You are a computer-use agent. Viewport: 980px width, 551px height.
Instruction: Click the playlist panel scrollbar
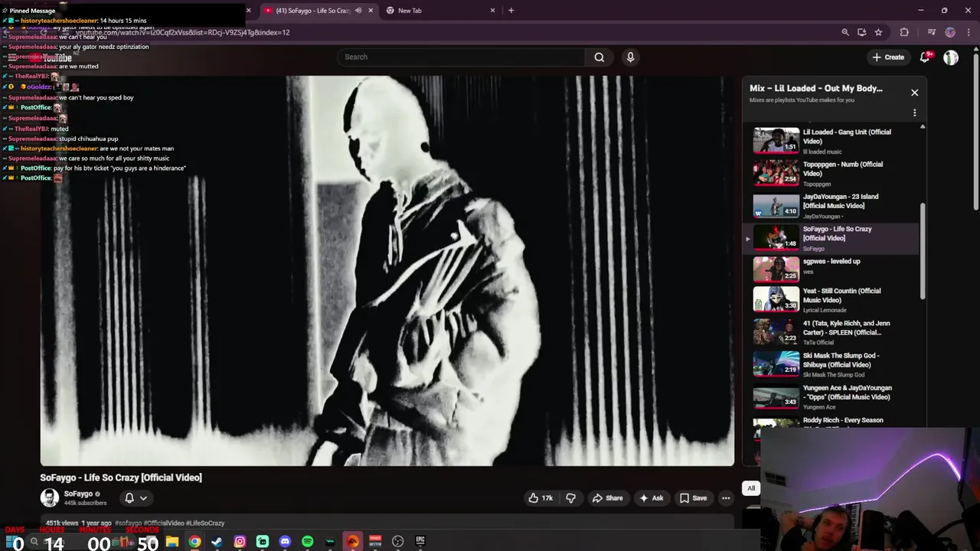point(923,251)
